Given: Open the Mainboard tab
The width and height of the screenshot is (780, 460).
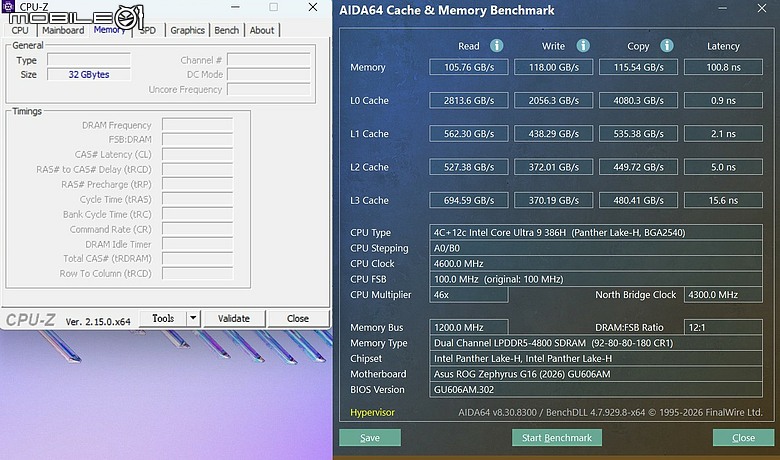Looking at the screenshot, I should pos(63,30).
